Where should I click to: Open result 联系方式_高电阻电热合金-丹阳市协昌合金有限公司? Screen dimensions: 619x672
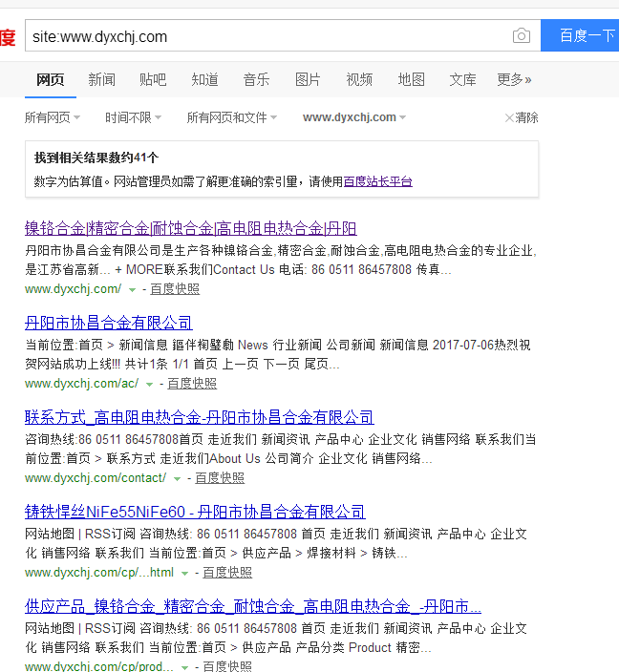click(200, 417)
